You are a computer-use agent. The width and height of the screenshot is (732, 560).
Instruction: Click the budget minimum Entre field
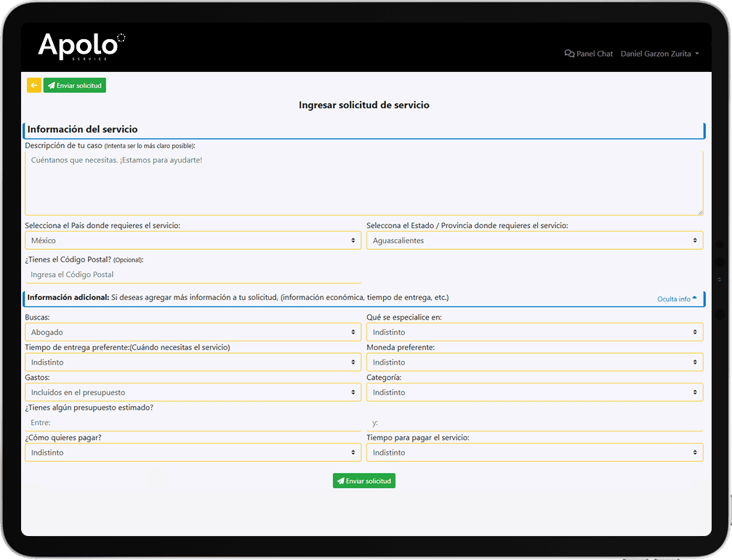click(x=193, y=423)
